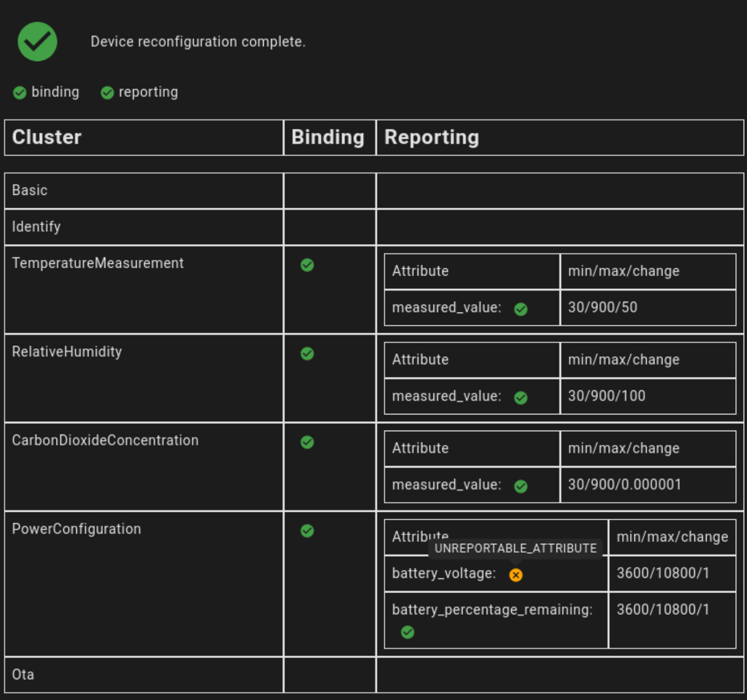Screen dimensions: 747x700
Task: Click the CarbonDioxideConcentration measured_value reporting checkmark
Action: point(521,486)
